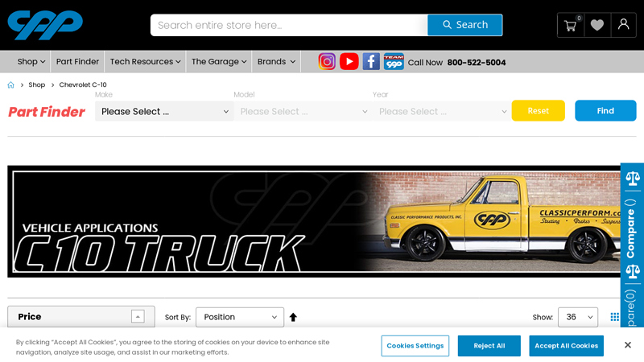
Task: Click the Chevrolet C-10 breadcrumb text
Action: coord(83,85)
